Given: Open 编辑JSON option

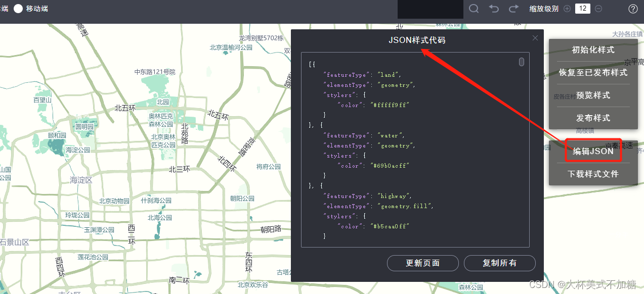Looking at the screenshot, I should tap(593, 151).
